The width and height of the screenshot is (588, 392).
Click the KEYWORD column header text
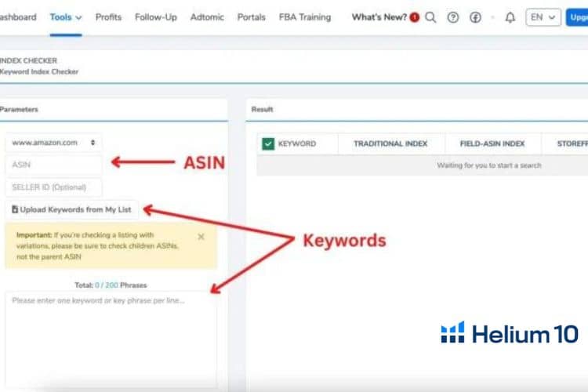[297, 143]
